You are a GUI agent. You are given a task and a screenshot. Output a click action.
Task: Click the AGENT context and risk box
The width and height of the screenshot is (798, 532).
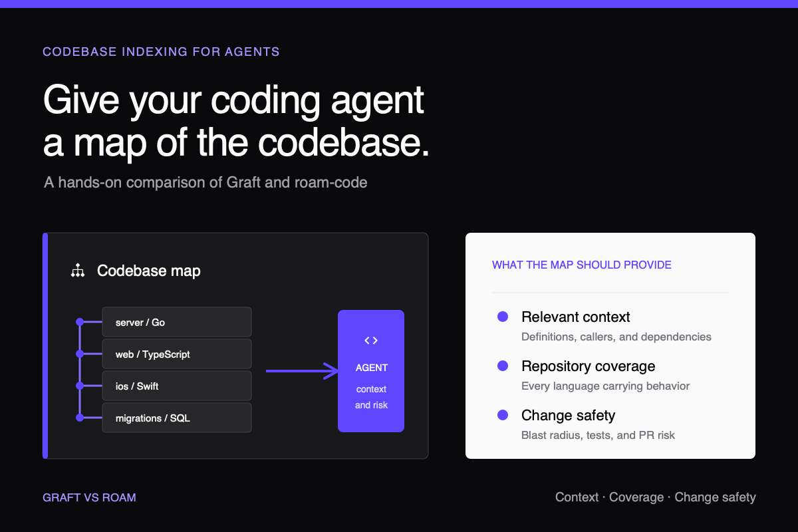tap(371, 371)
